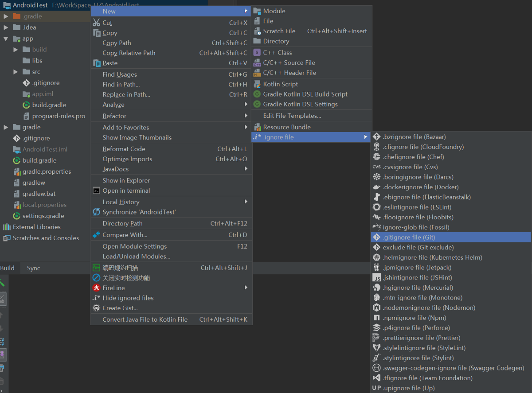The image size is (532, 393).
Task: Click the Create Gist GitHub icon
Action: coord(96,308)
